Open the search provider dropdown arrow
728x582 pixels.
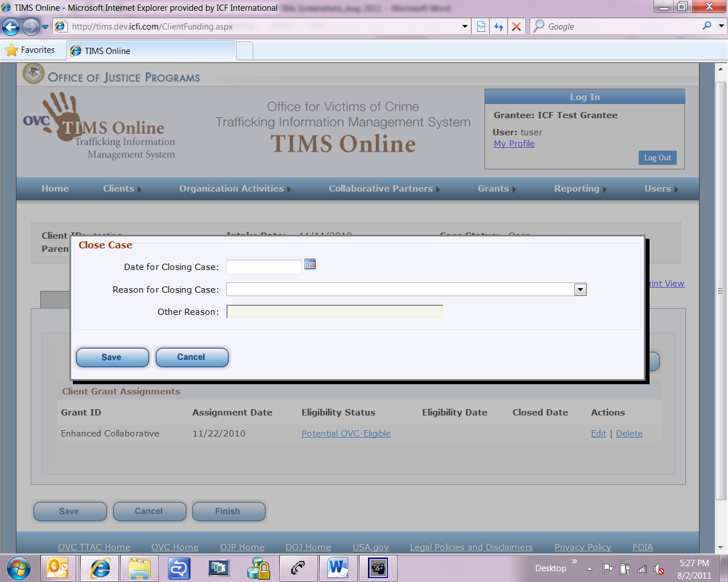click(x=721, y=26)
